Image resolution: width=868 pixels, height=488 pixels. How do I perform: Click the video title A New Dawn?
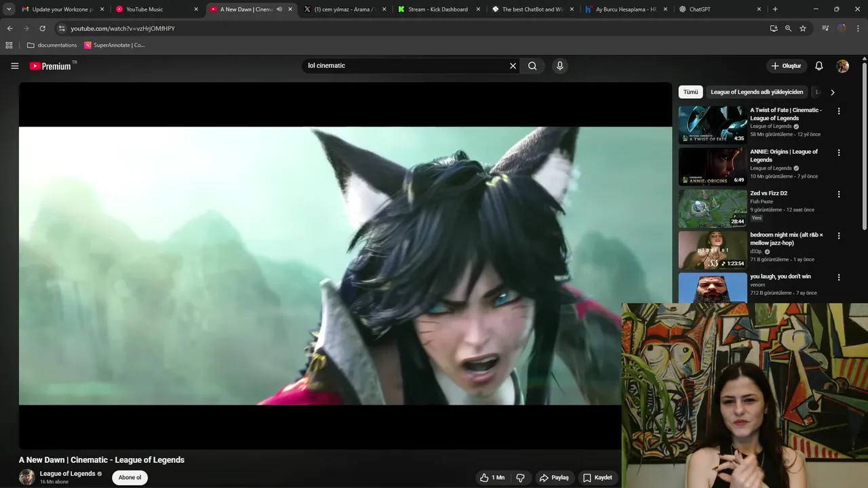[x=102, y=460]
